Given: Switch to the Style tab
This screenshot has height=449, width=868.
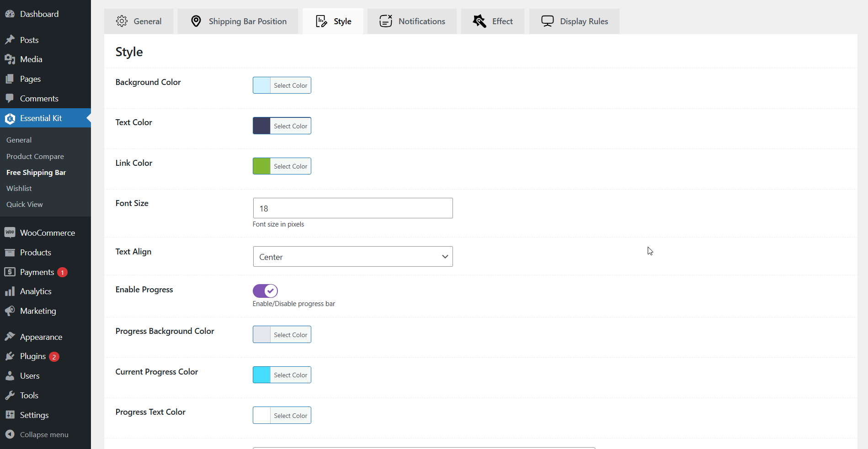Looking at the screenshot, I should tap(333, 21).
